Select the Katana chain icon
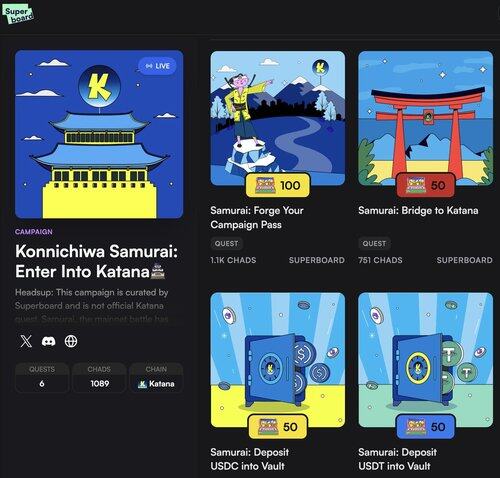 click(x=142, y=384)
